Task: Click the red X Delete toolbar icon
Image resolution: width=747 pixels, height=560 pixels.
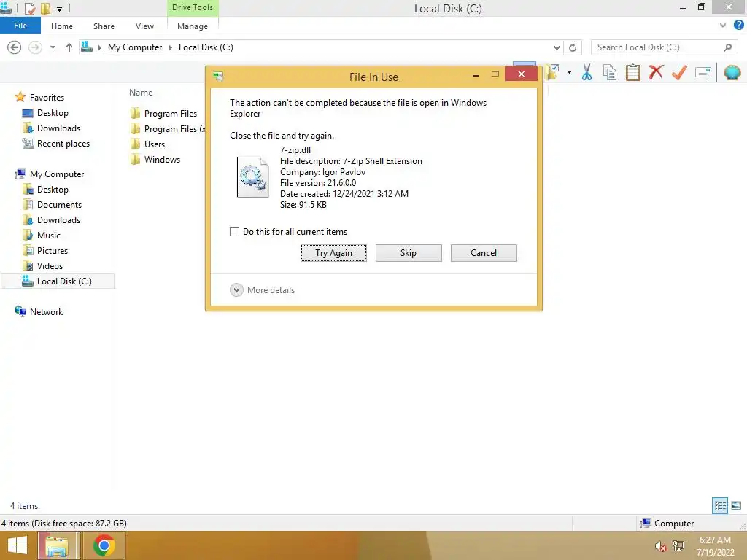Action: [x=656, y=72]
